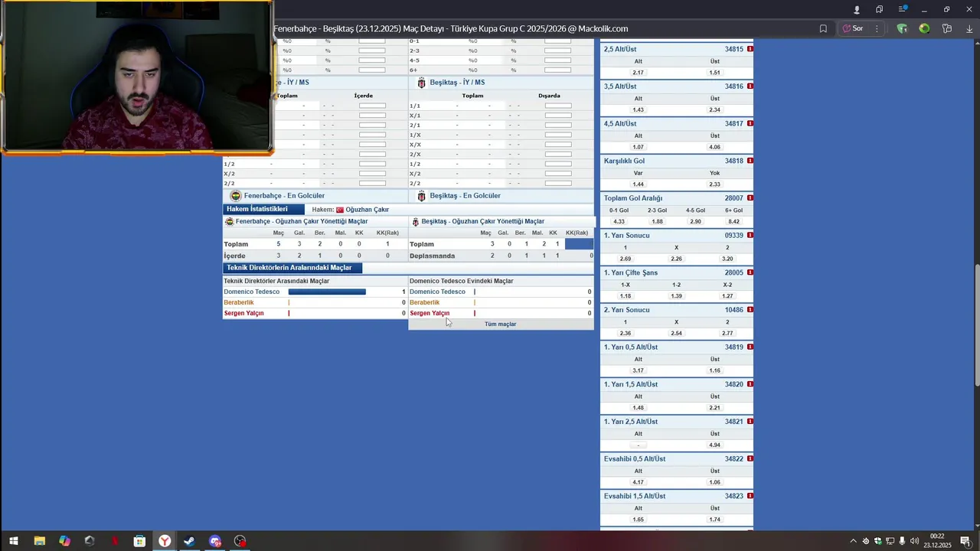
Task: Bookmark this page with the bookmark icon
Action: 823,28
